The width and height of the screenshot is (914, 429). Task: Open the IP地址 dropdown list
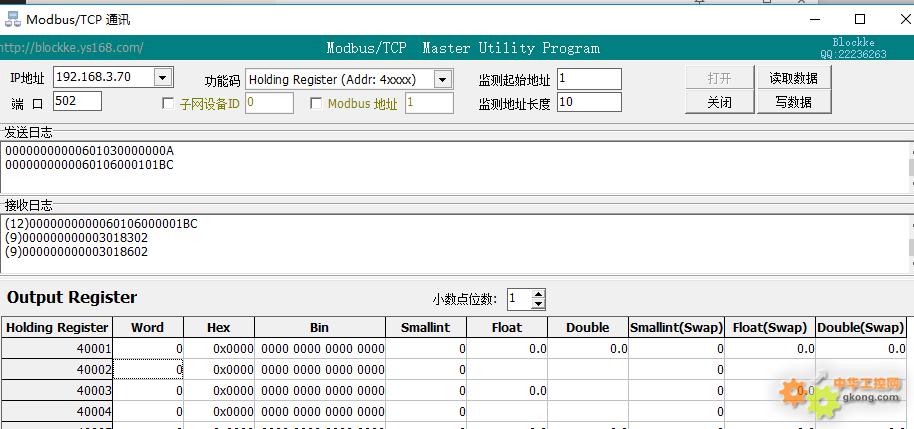[x=162, y=77]
